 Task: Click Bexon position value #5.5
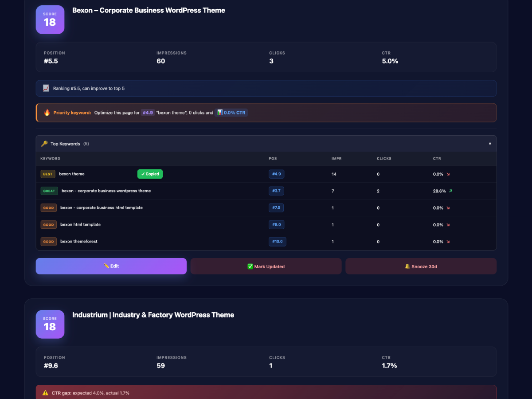pyautogui.click(x=51, y=61)
